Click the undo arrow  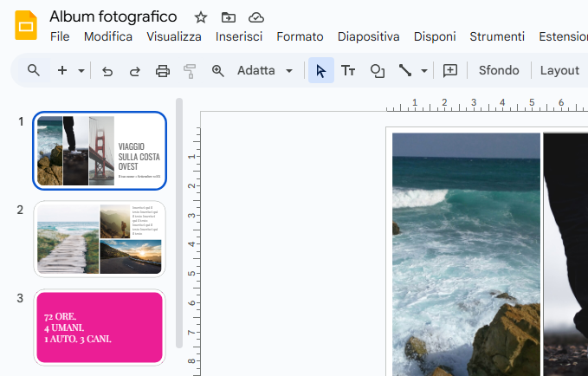pyautogui.click(x=107, y=71)
